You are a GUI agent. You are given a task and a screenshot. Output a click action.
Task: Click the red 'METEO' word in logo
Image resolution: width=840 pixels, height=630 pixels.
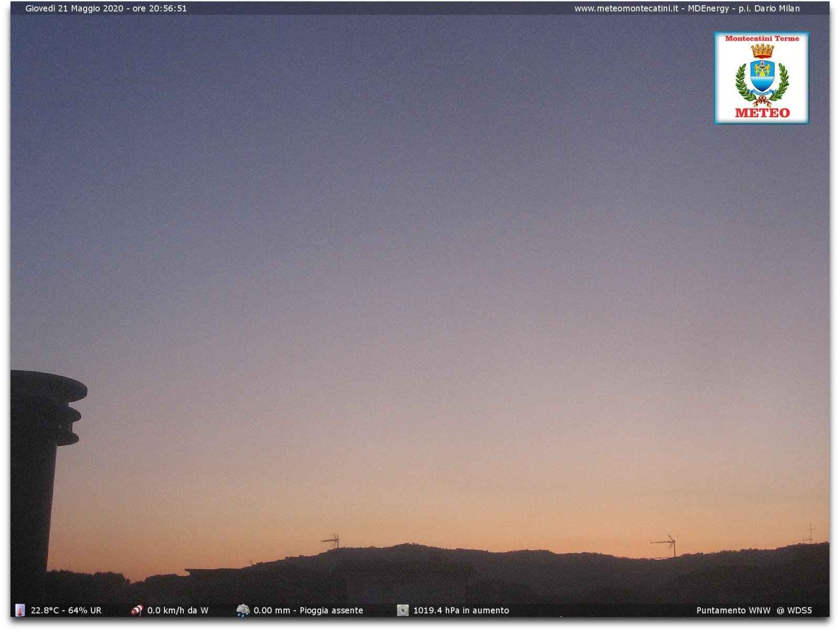762,113
